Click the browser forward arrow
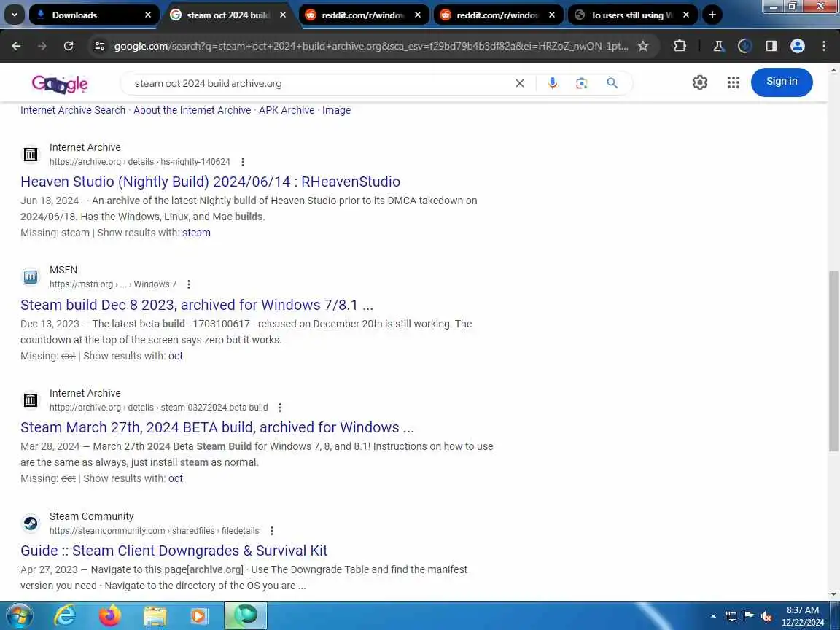This screenshot has height=630, width=840. point(42,46)
